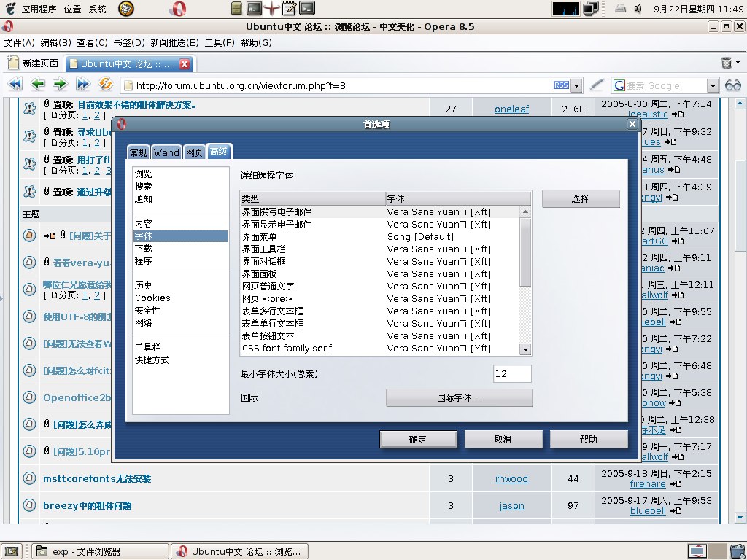Switch to the 网页 tab in preferences
Image resolution: width=747 pixels, height=560 pixels.
tap(194, 152)
